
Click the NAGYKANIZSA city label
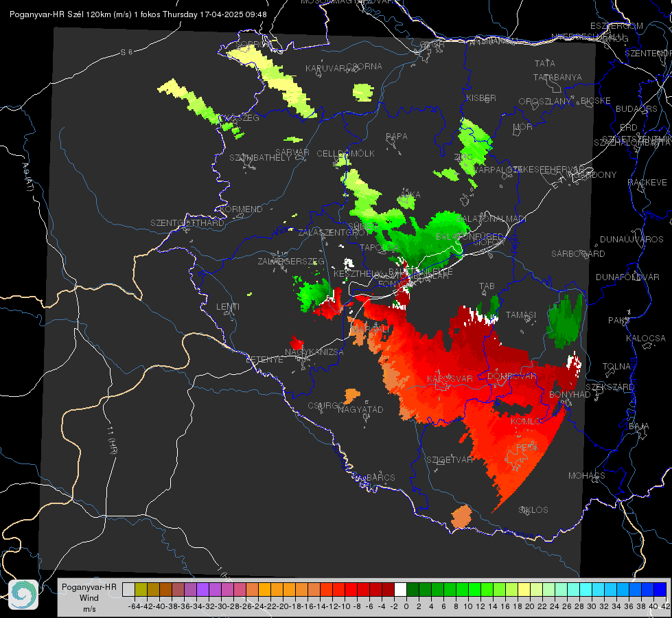point(314,352)
